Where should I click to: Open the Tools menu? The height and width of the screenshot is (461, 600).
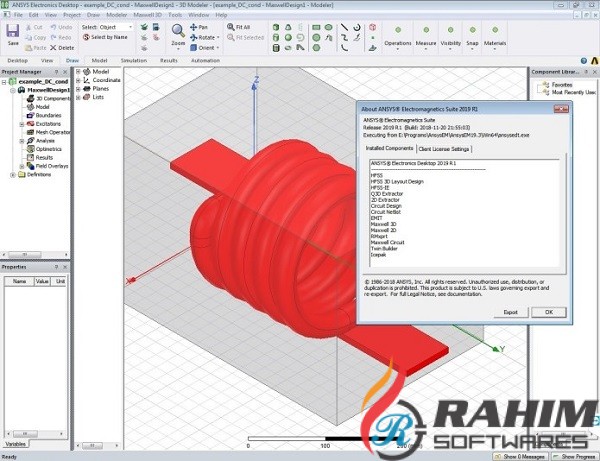175,15
